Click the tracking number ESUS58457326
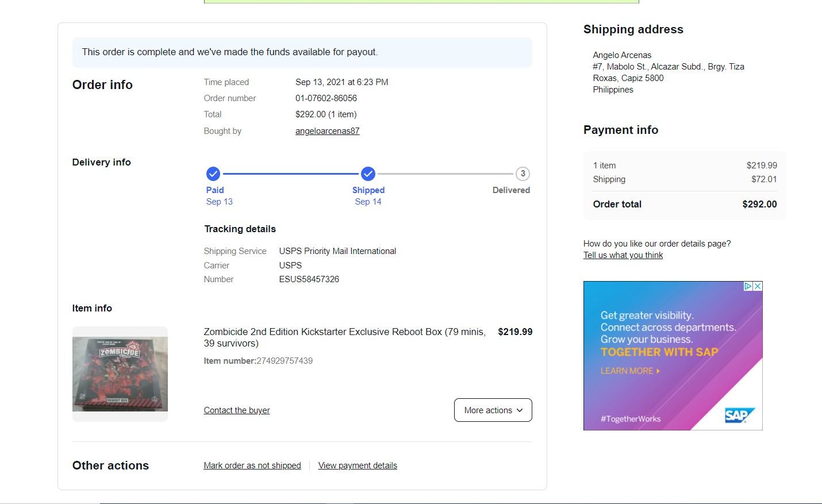Image resolution: width=822 pixels, height=504 pixels. (x=309, y=279)
